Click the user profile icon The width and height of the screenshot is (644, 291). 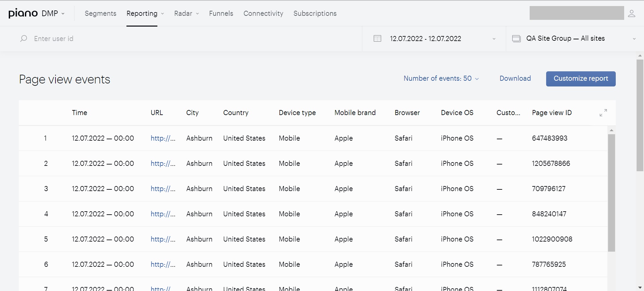tap(632, 13)
